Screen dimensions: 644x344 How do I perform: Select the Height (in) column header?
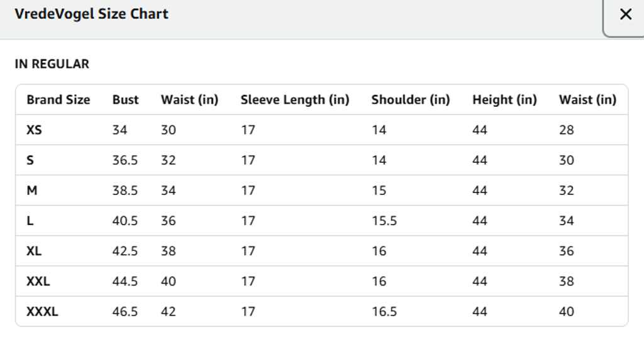point(504,99)
